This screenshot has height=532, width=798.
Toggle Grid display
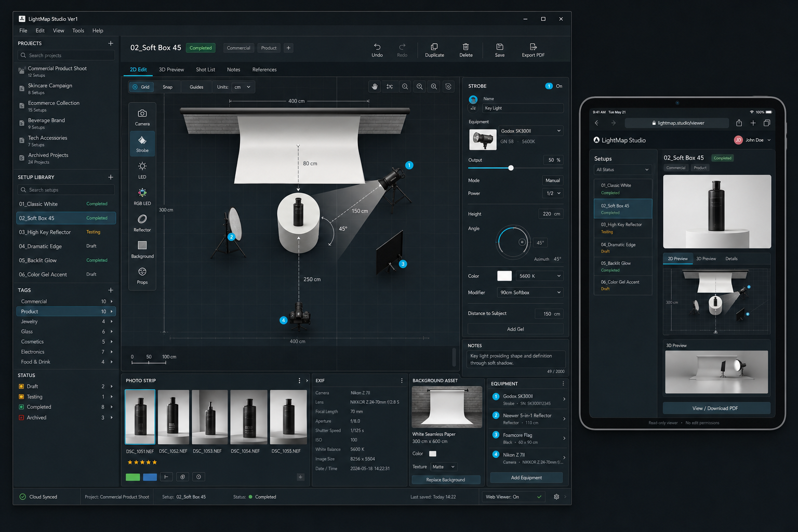(141, 87)
